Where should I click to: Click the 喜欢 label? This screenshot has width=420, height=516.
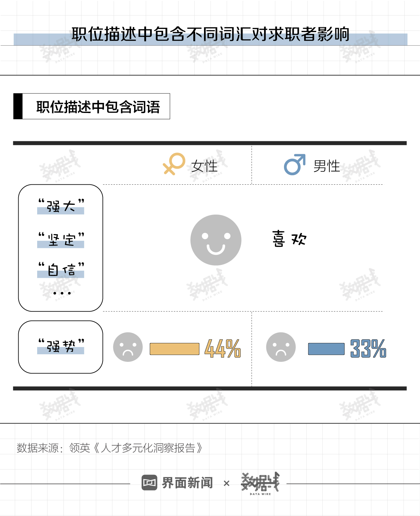tap(289, 239)
